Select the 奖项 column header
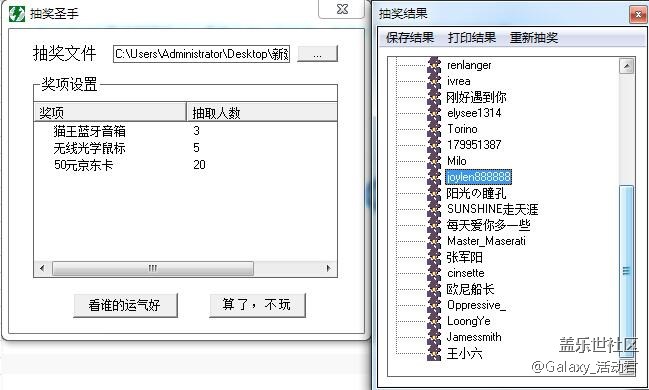 tap(110, 112)
